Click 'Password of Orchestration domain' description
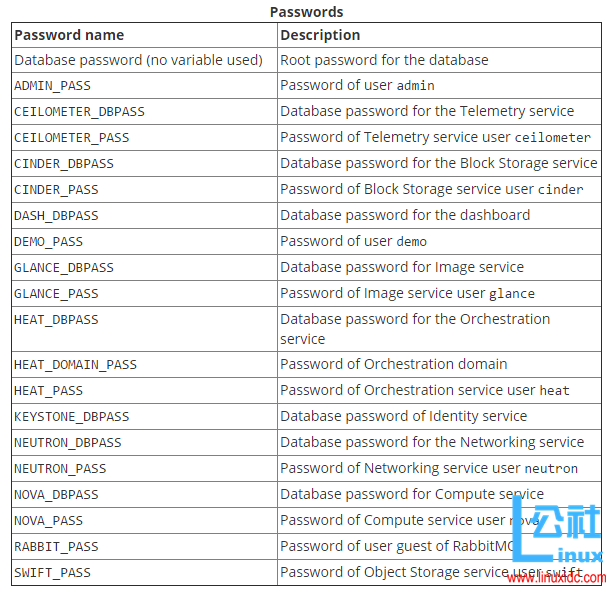Screen dimensions: 606x590 point(393,364)
